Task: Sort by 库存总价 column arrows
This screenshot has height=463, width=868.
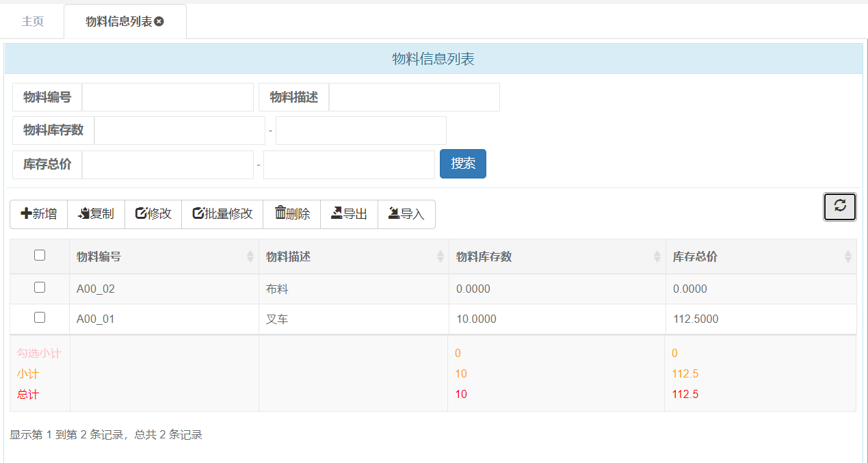Action: click(x=848, y=256)
